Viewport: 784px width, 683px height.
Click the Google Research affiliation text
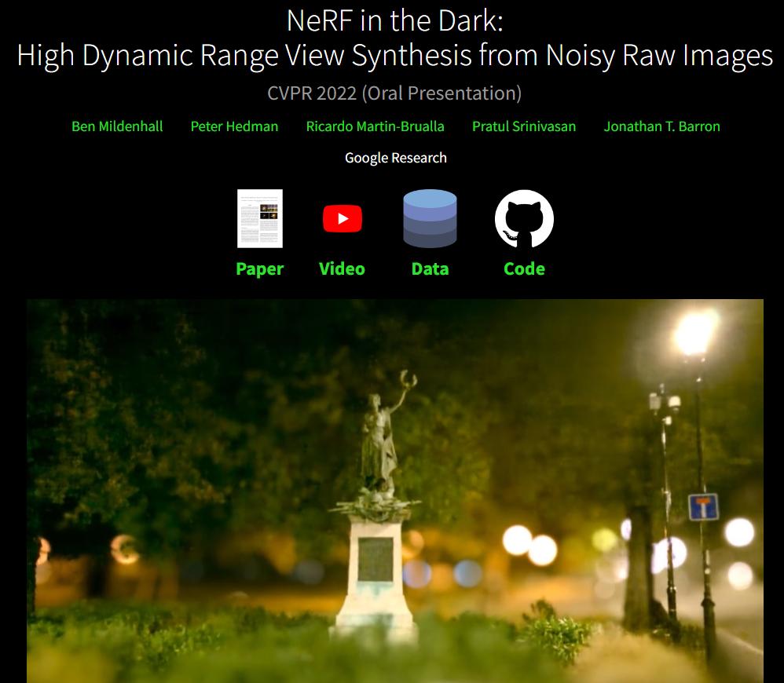[x=396, y=157]
